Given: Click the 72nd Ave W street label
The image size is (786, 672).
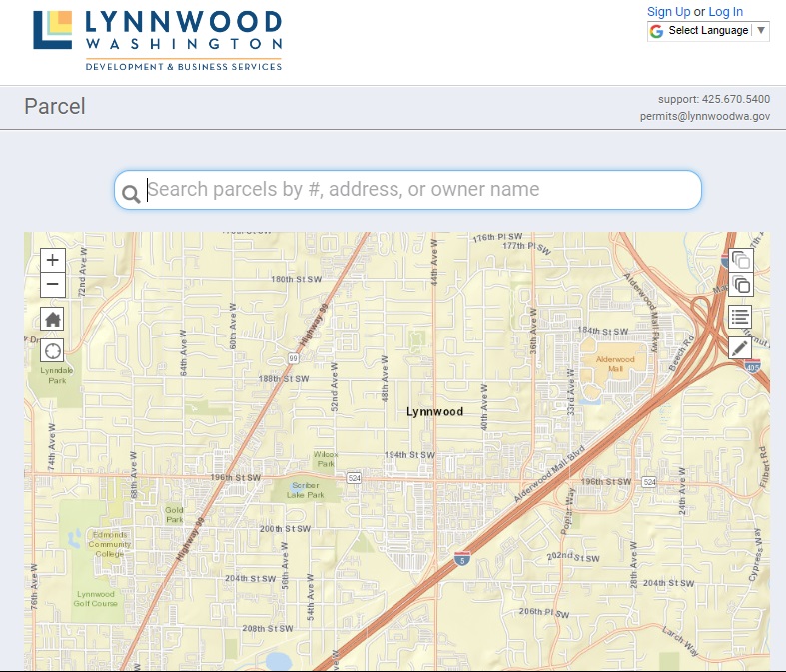Looking at the screenshot, I should [83, 272].
